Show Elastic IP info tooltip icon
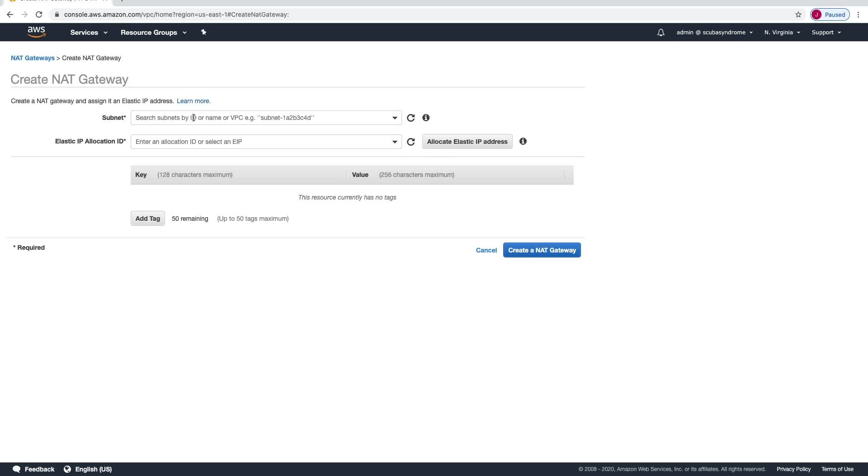 (523, 141)
